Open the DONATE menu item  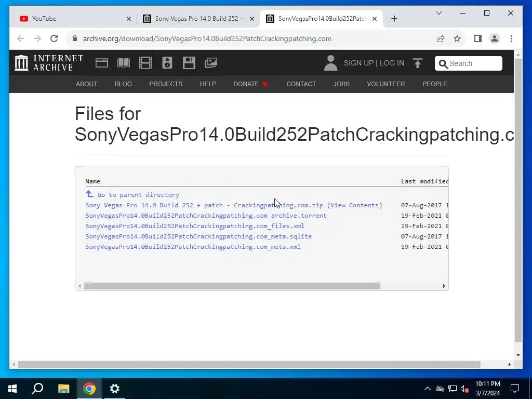[251, 84]
